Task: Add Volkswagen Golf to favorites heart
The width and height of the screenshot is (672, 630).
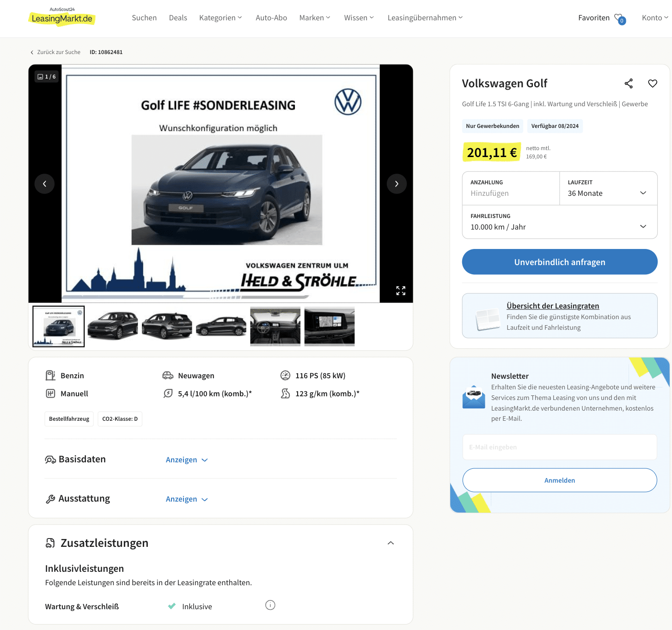Action: click(653, 84)
